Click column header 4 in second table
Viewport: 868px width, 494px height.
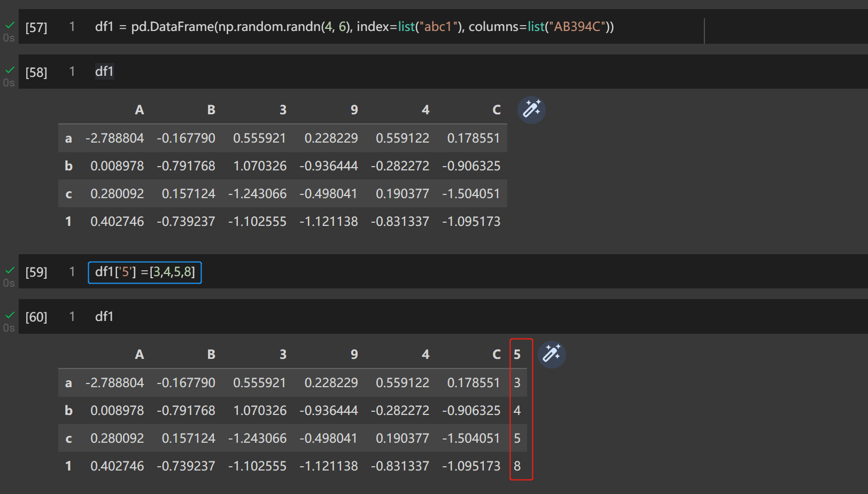[x=425, y=355]
